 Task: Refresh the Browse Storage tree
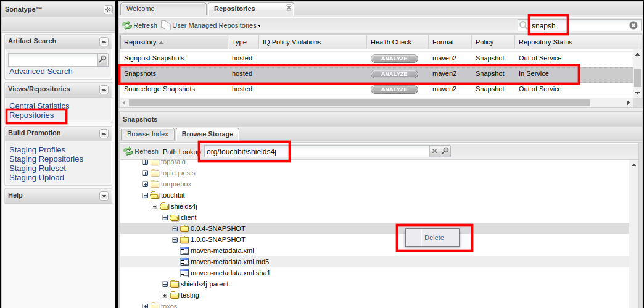[141, 151]
